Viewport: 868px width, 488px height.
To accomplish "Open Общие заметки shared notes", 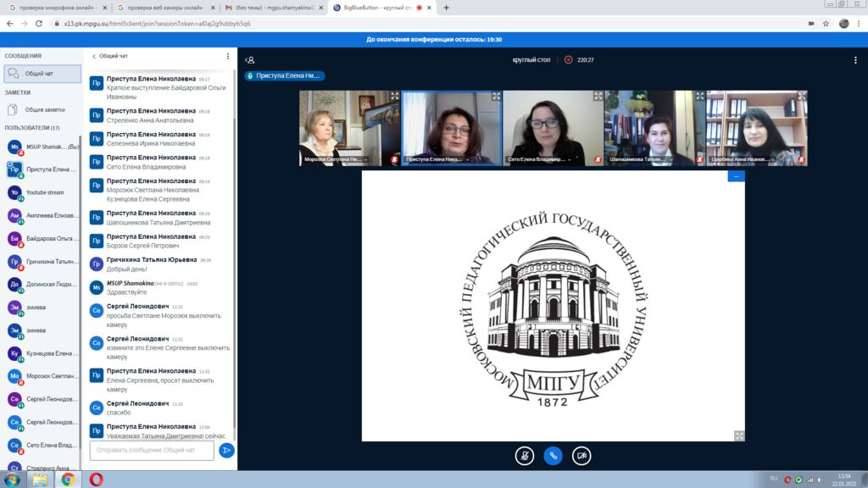I will point(45,109).
